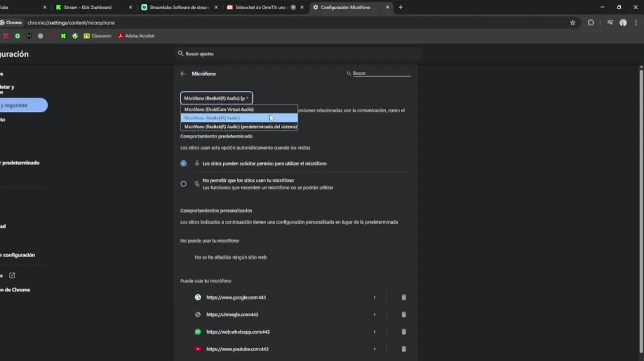This screenshot has width=644, height=361.
Task: Open the Chrome extensions puzzle icon
Action: coord(591,23)
